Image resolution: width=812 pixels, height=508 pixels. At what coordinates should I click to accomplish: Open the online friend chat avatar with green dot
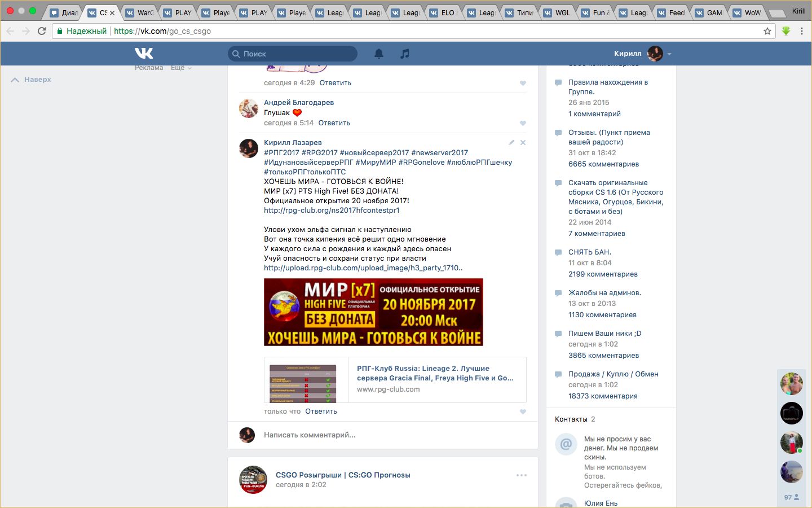pos(791,443)
